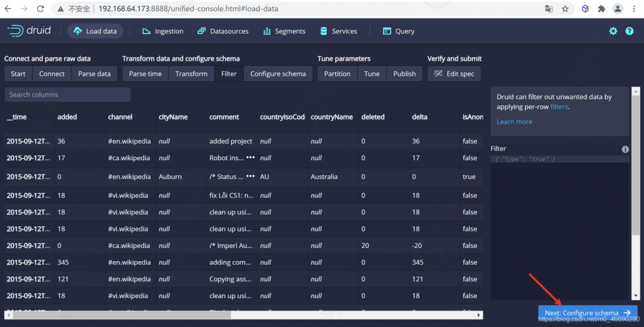Click into the Filter JSON editor
The width and height of the screenshot is (644, 327).
559,227
